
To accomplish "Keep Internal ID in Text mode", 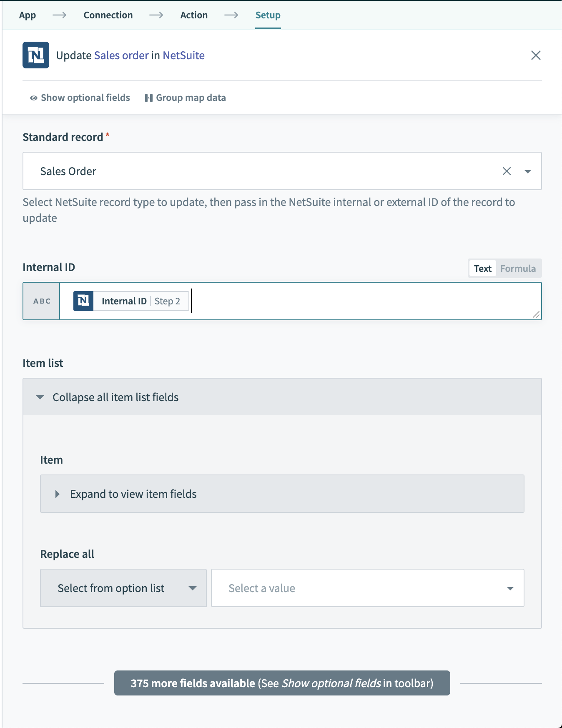I will coord(482,268).
